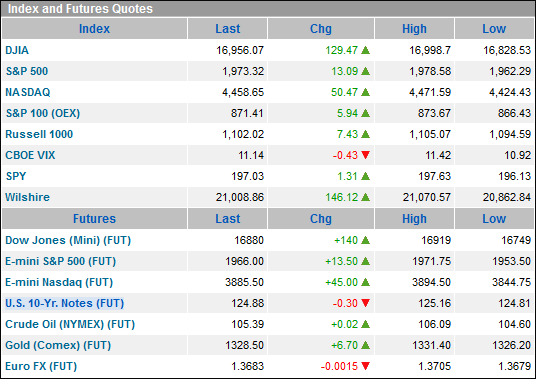
Task: Open the S&P 500 index link
Action: 27,71
